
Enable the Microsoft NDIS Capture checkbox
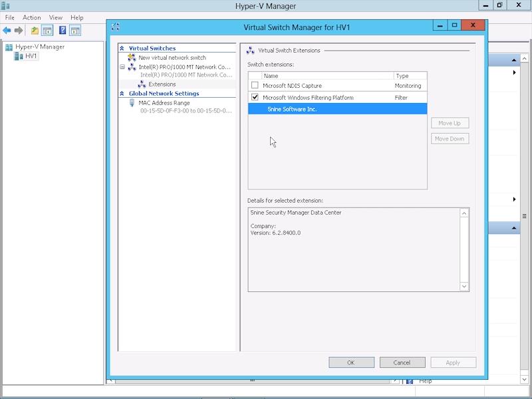click(x=255, y=86)
